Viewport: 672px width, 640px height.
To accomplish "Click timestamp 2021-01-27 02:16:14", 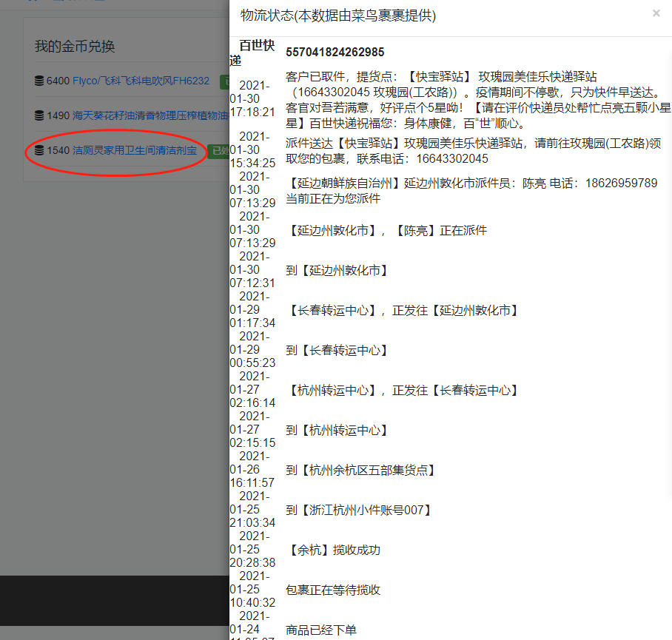I will coord(252,389).
